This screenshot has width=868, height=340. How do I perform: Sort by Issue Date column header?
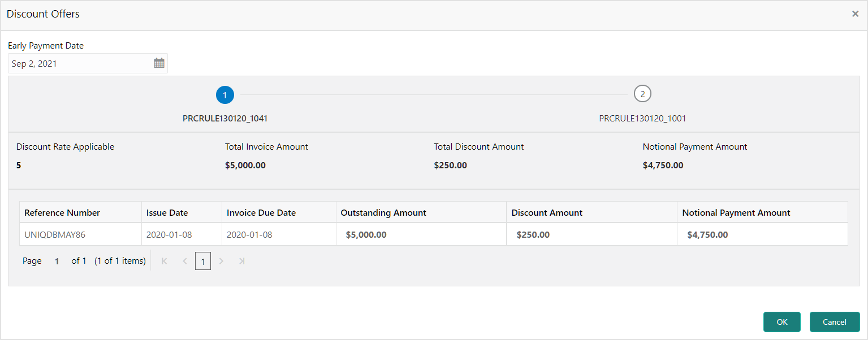[167, 213]
